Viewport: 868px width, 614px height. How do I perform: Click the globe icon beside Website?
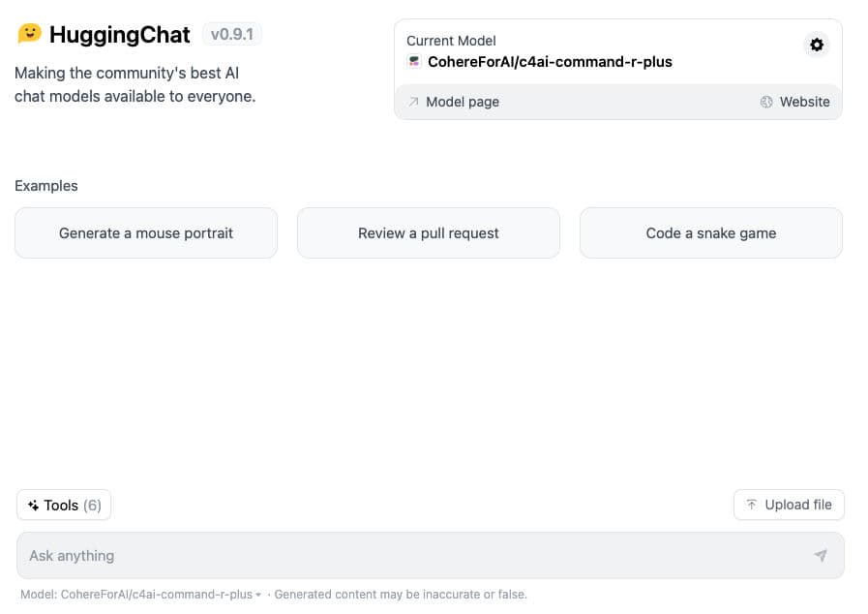[x=766, y=102]
